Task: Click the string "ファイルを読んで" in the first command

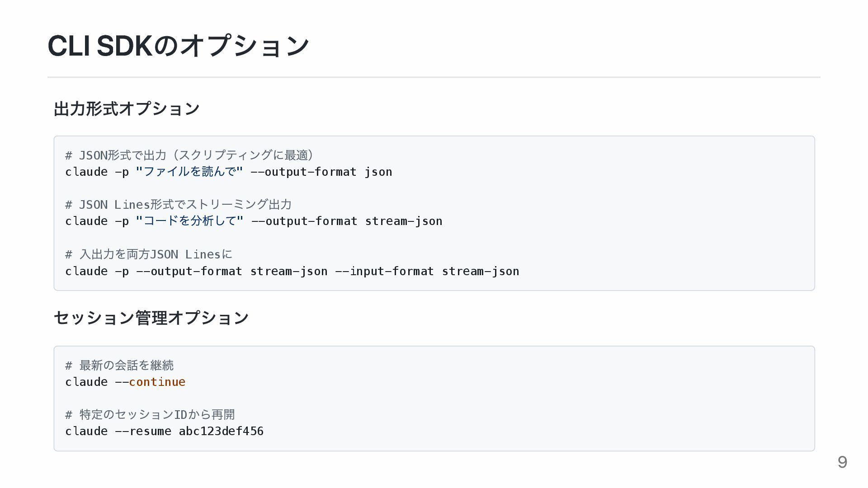Action: [x=189, y=172]
